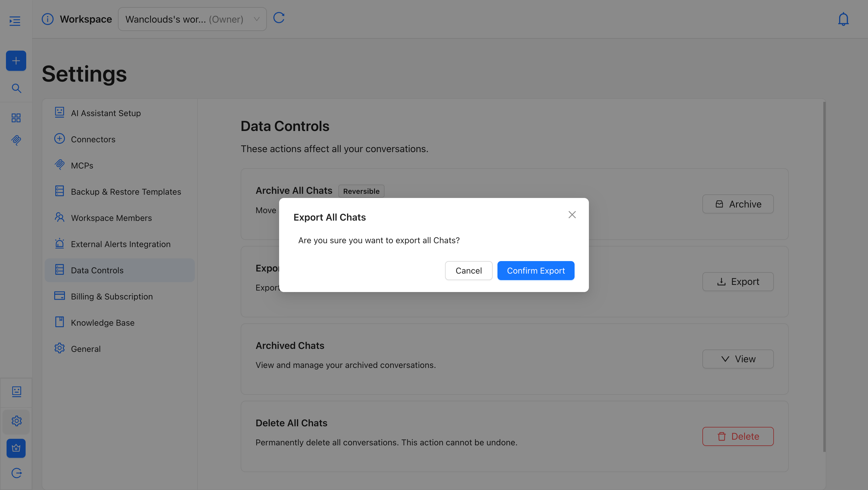868x490 pixels.
Task: Click the settings panel vertical scrollbar
Action: (x=824, y=276)
